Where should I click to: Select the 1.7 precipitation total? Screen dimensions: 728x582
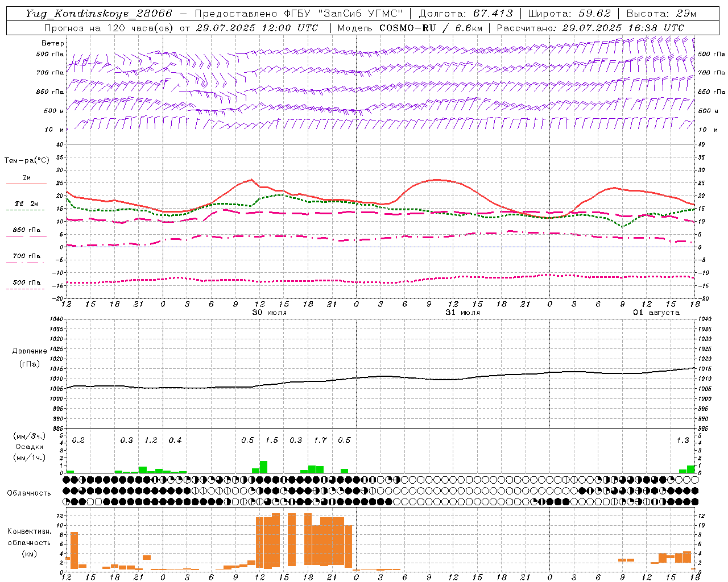[x=320, y=440]
